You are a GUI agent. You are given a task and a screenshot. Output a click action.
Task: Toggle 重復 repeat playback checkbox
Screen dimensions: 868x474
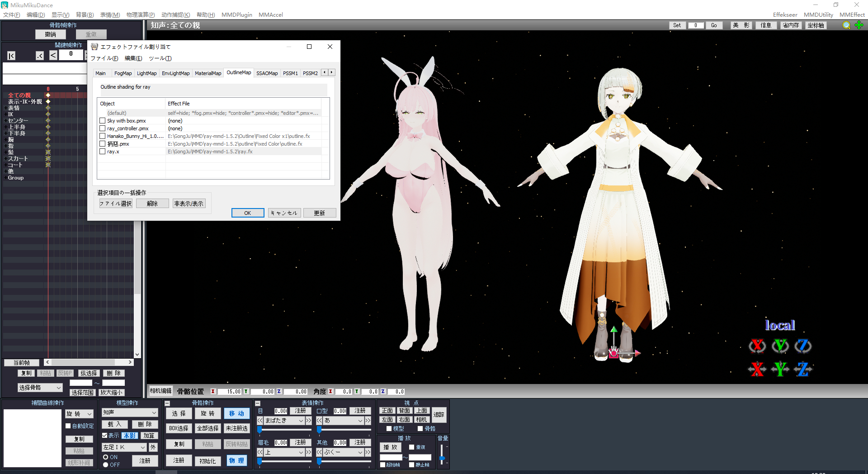411,447
